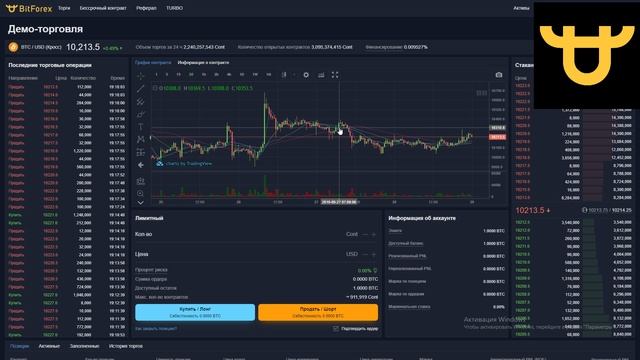Open the BTC / USD pair dropdown arrow
Screen dimensions: 640x360
pyautogui.click(x=121, y=49)
